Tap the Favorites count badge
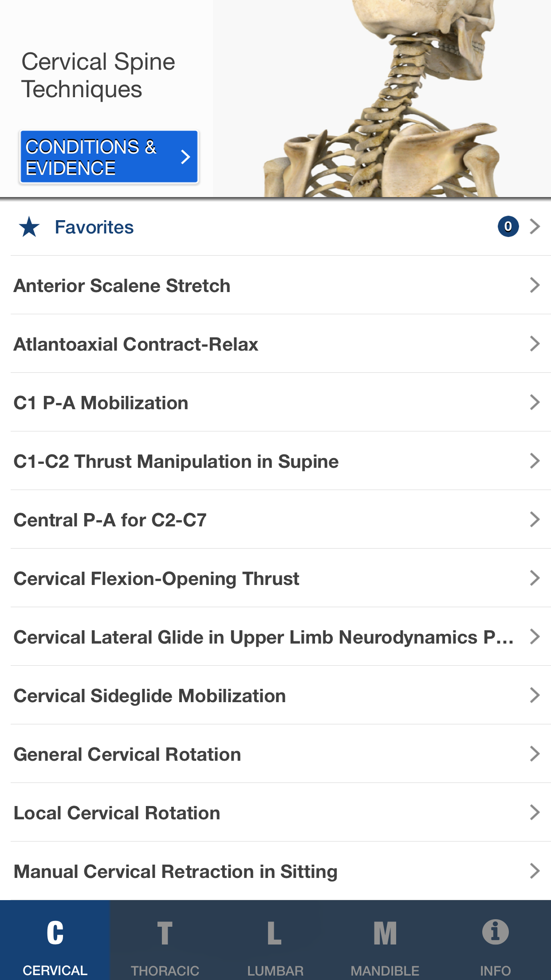551x980 pixels. coord(508,226)
